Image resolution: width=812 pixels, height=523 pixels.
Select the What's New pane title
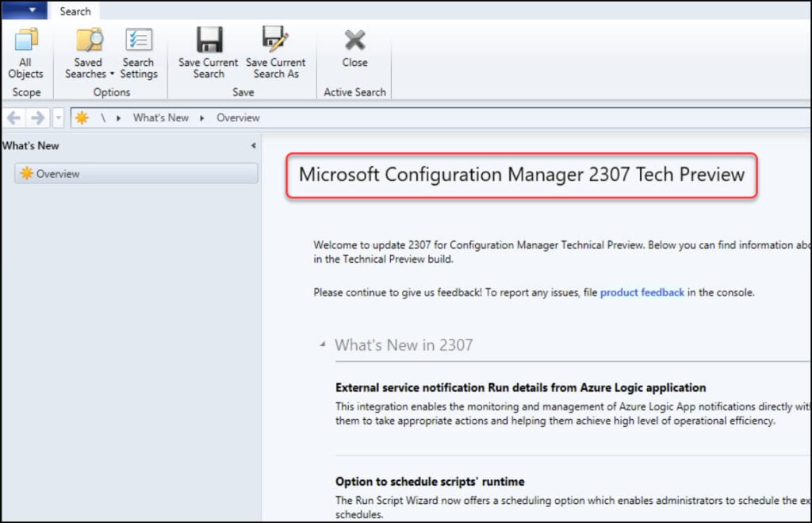[x=31, y=146]
